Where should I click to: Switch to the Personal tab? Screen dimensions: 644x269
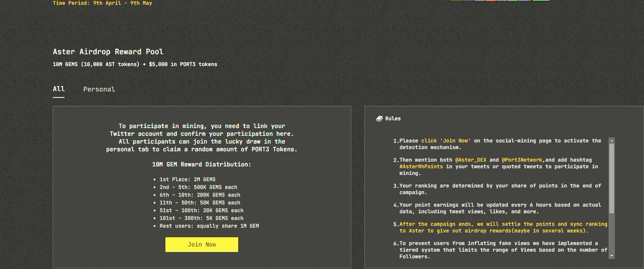(x=99, y=89)
